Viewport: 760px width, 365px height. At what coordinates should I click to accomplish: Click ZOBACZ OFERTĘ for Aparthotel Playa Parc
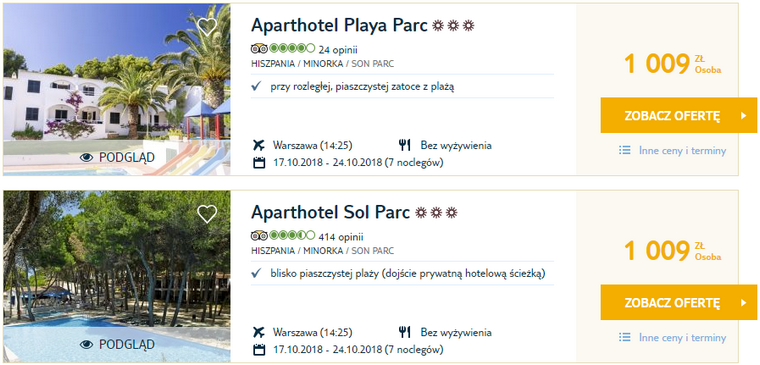pos(679,115)
